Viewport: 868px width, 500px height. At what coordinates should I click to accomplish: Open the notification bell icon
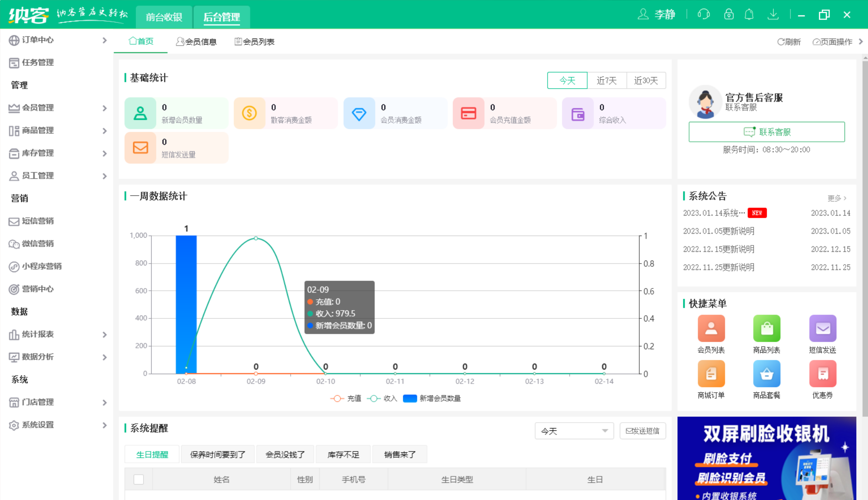pos(749,14)
